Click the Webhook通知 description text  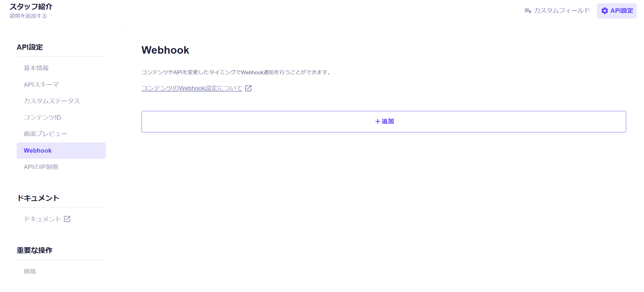(x=237, y=72)
